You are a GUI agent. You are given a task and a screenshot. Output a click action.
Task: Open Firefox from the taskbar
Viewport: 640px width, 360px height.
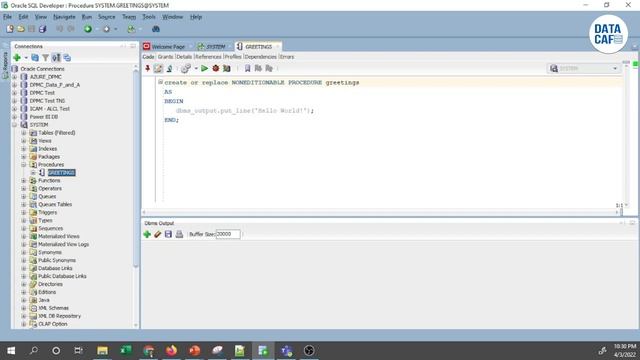(171, 351)
